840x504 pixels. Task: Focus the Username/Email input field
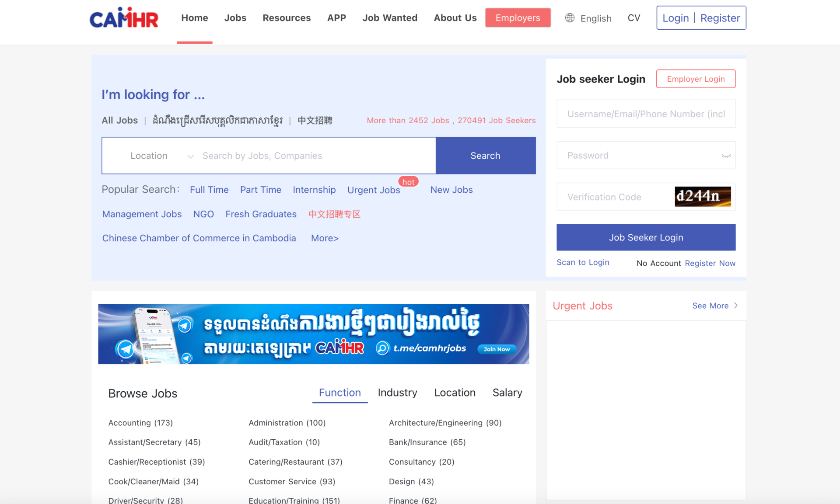(x=645, y=114)
